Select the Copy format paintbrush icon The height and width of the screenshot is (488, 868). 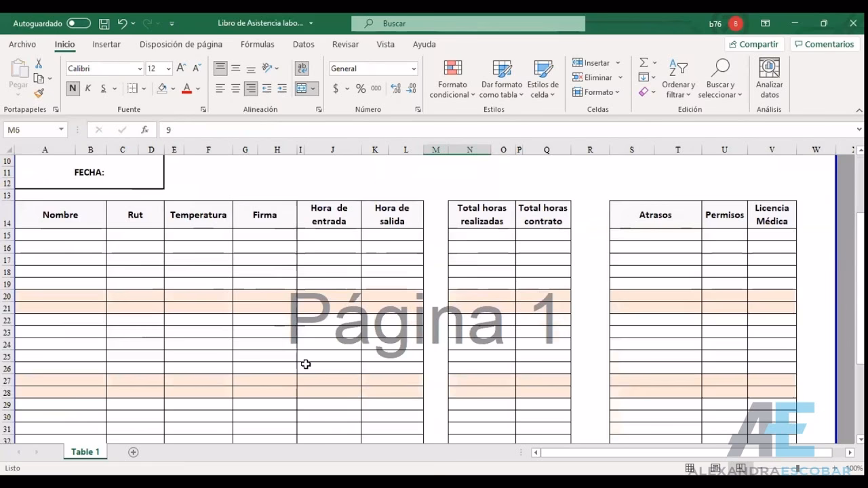pyautogui.click(x=39, y=93)
